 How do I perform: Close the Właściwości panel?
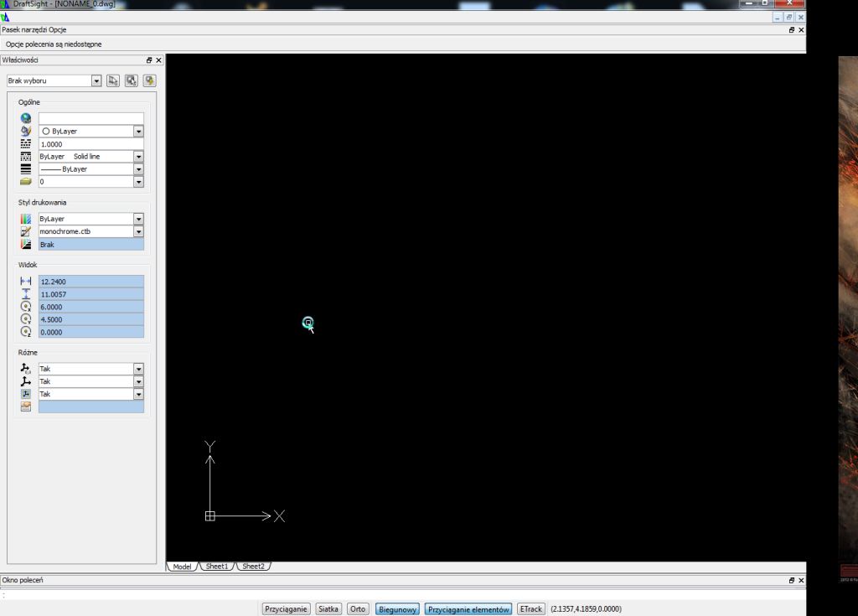point(158,60)
